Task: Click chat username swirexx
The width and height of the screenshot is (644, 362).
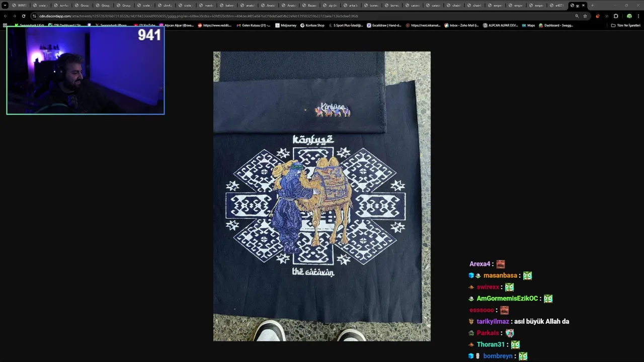Action: point(488,287)
